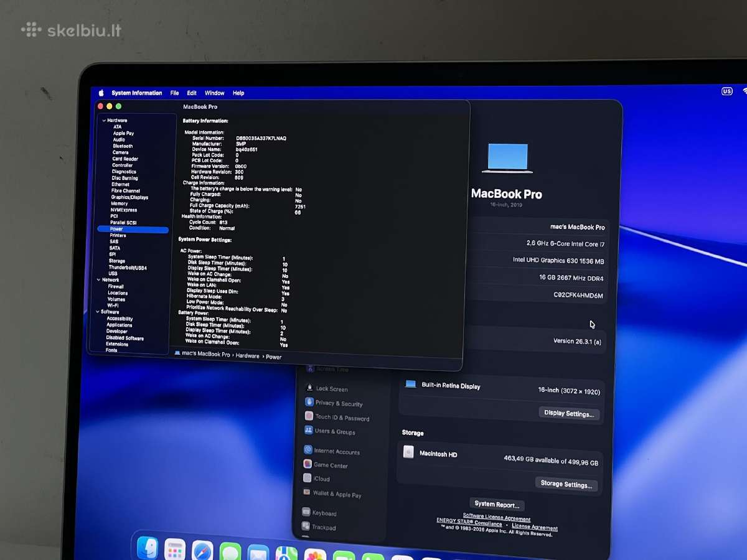Viewport: 747px width, 560px height.
Task: Open the Edit menu
Action: tap(192, 93)
